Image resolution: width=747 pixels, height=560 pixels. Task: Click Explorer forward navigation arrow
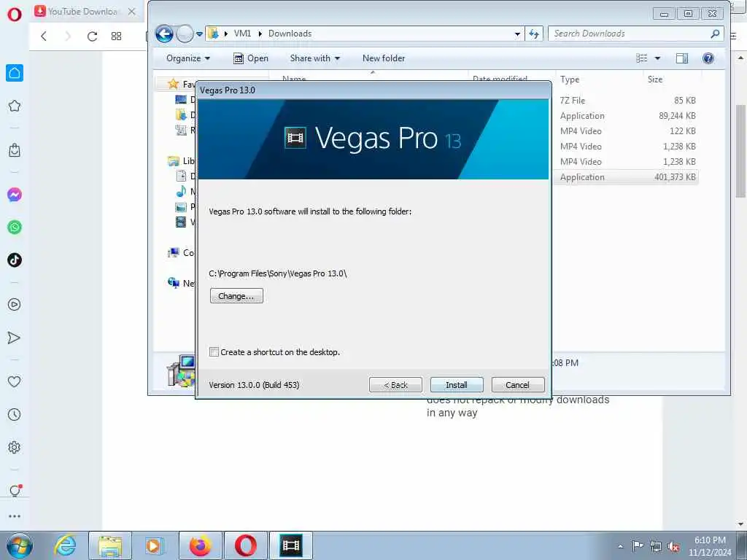(x=185, y=34)
